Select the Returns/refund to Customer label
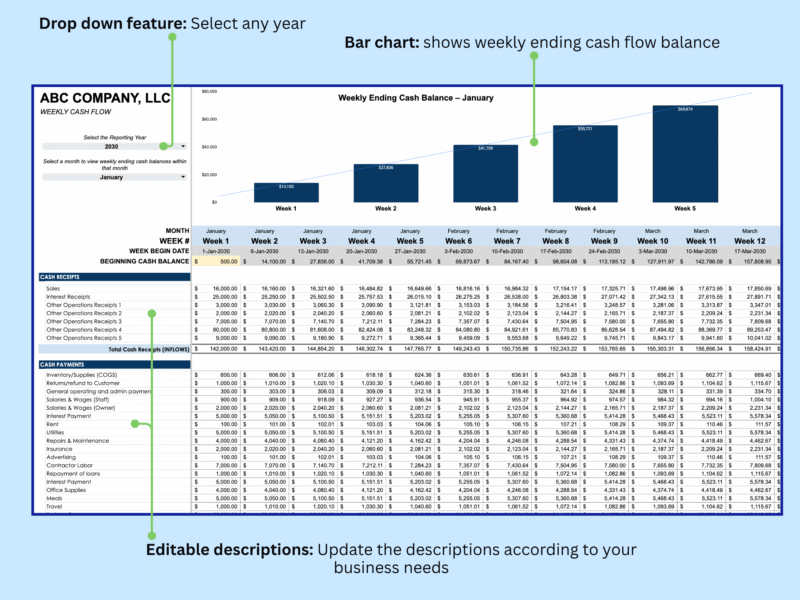Image resolution: width=800 pixels, height=600 pixels. pos(83,383)
